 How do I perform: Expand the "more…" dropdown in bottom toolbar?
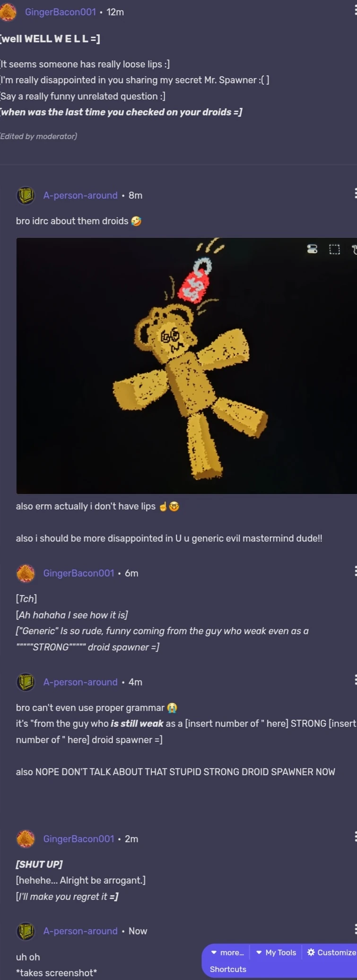227,953
